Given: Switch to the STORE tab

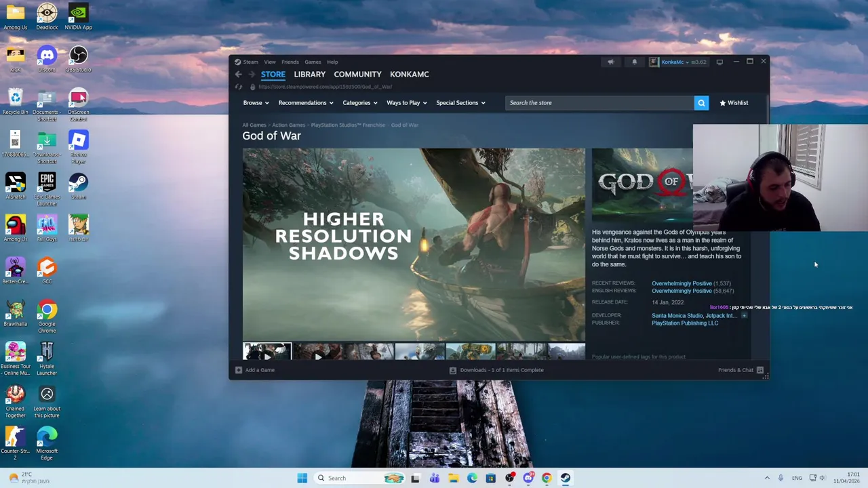Looking at the screenshot, I should pyautogui.click(x=273, y=75).
